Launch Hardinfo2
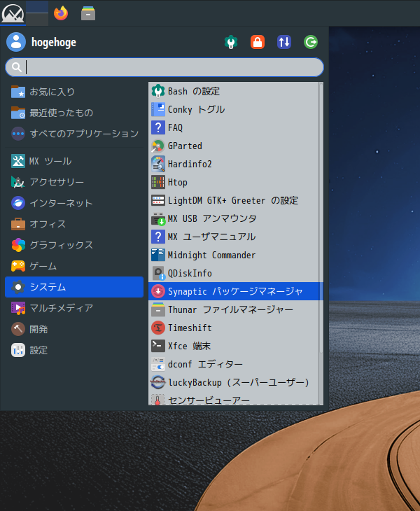Image resolution: width=420 pixels, height=511 pixels. (234, 164)
